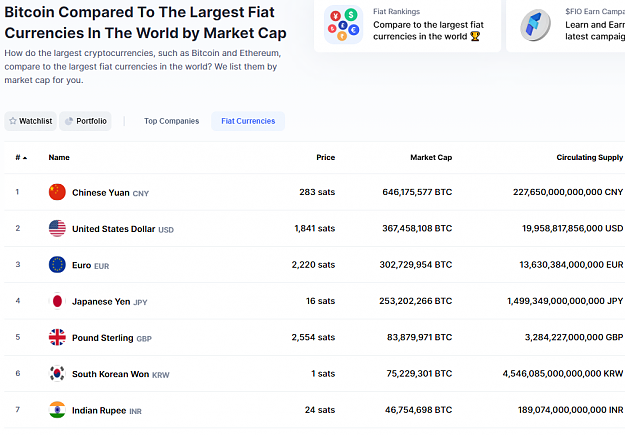Click the Watchlist star icon
The width and height of the screenshot is (625, 435).
(13, 121)
